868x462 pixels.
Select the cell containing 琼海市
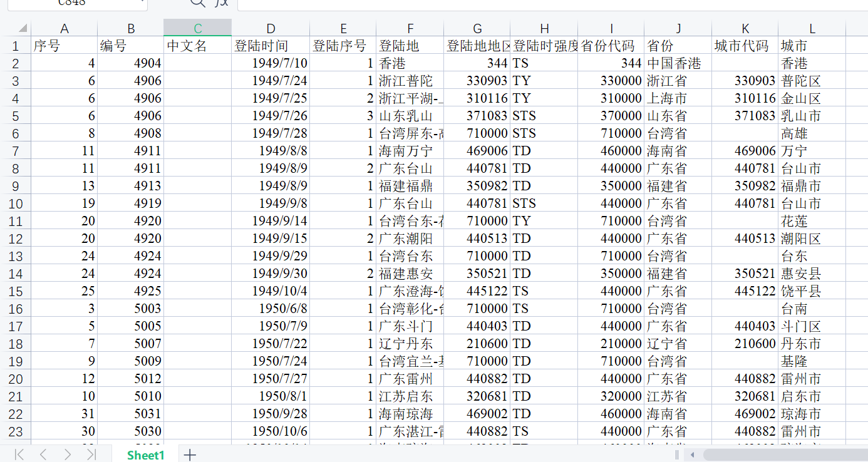(812, 414)
